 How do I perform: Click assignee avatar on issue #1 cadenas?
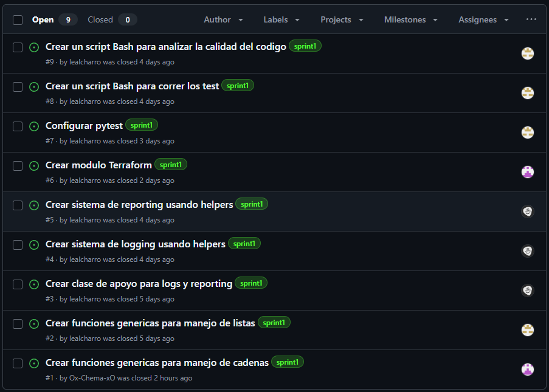click(527, 370)
